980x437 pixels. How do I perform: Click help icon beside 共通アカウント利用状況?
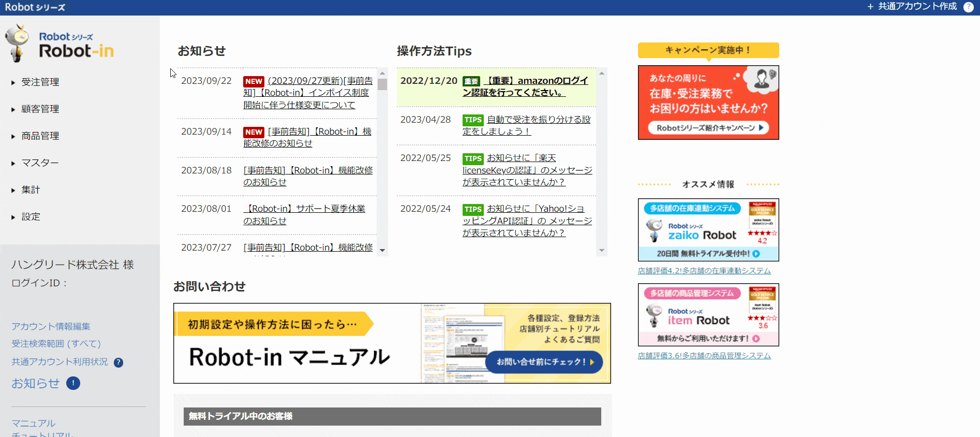[118, 362]
